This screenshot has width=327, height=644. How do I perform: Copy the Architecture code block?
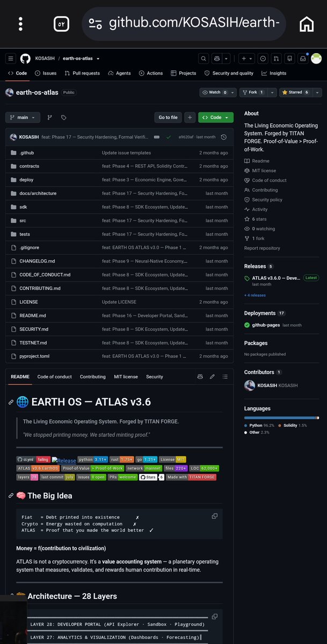(x=215, y=617)
